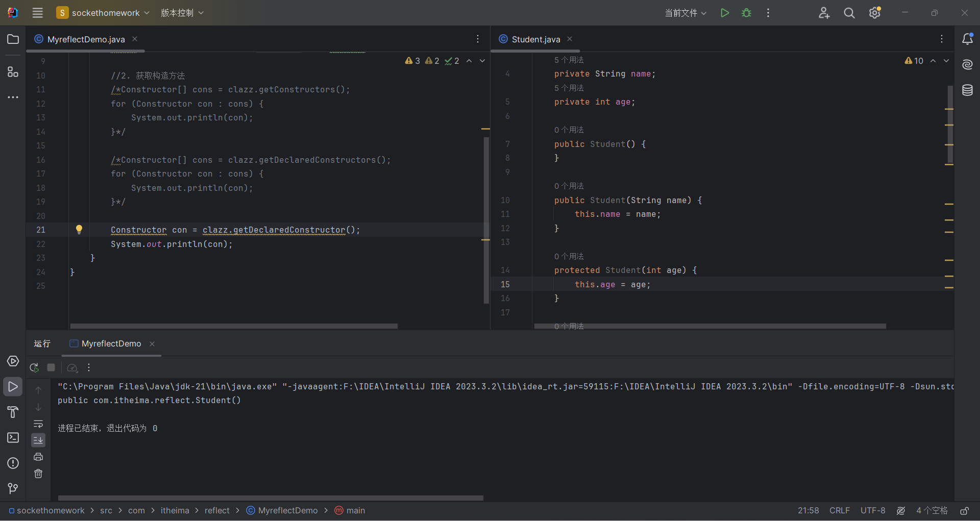Image resolution: width=980 pixels, height=521 pixels.
Task: Change UTF-8 file encoding
Action: (x=873, y=510)
